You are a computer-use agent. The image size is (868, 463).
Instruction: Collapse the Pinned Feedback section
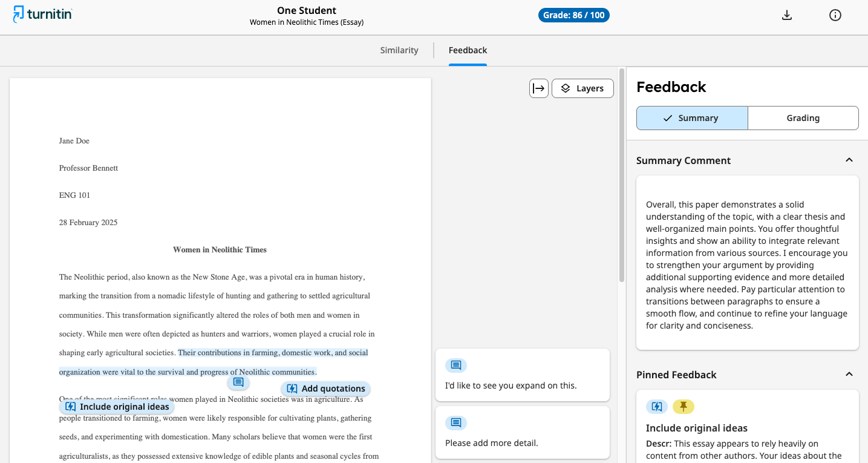tap(849, 374)
